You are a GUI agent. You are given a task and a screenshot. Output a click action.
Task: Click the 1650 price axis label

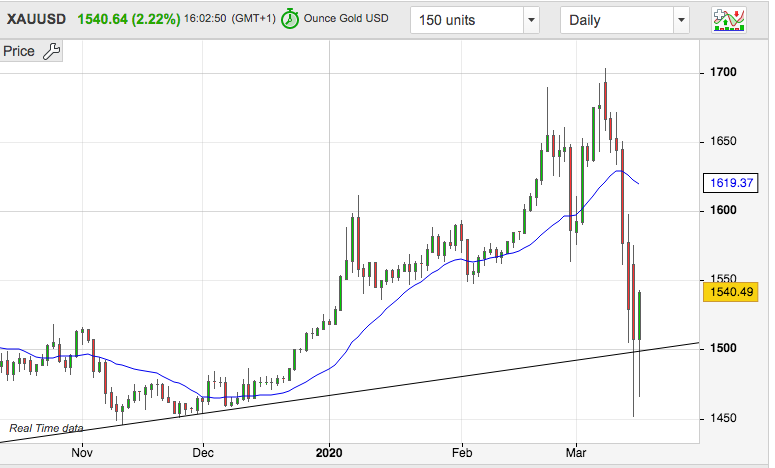[x=723, y=141]
